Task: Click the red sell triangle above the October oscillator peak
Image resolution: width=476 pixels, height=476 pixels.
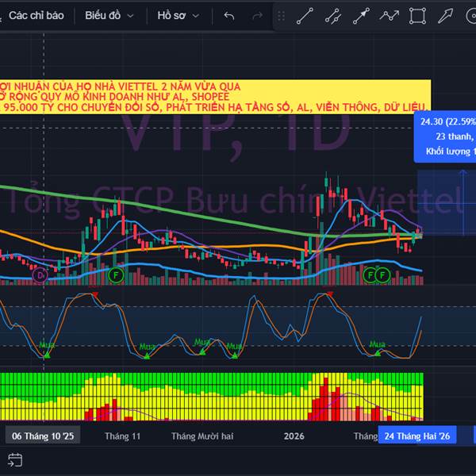Action: tap(95, 294)
